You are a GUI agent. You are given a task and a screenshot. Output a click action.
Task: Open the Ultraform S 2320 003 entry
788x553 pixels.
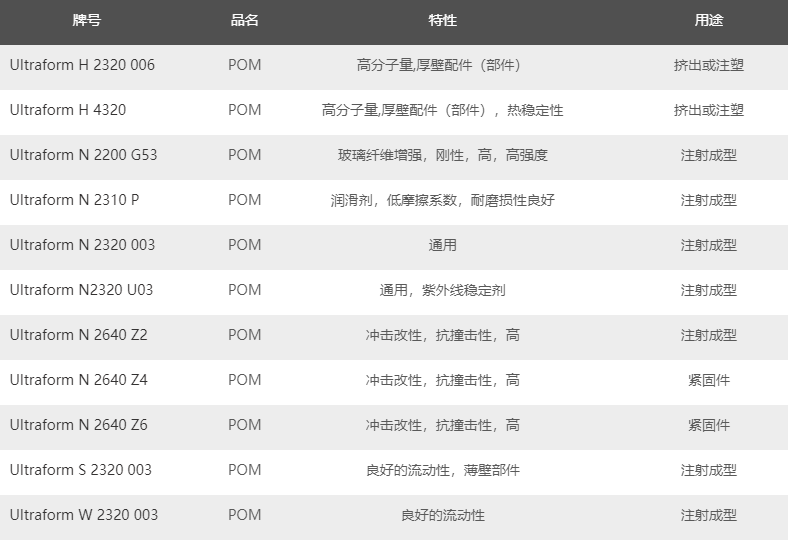81,470
